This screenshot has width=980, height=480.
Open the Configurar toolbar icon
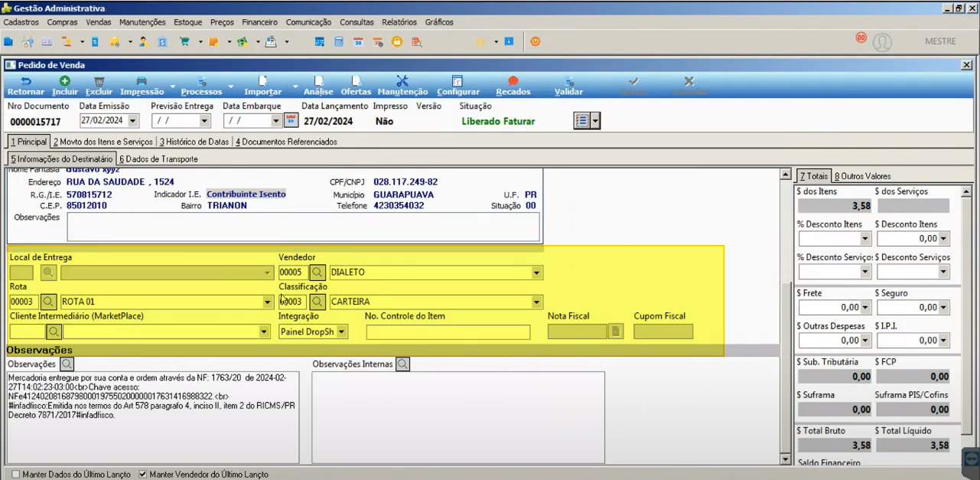point(457,81)
